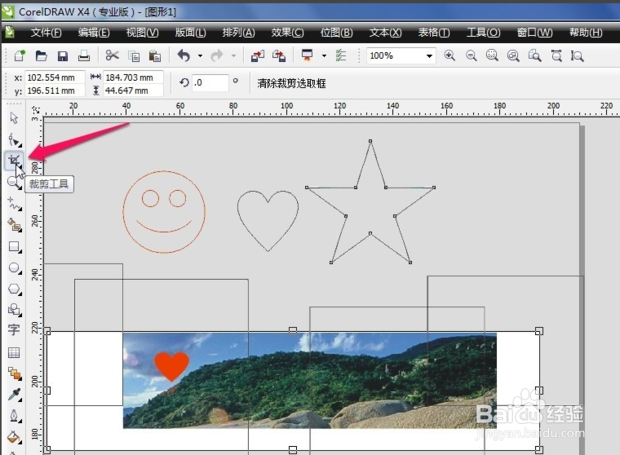Image resolution: width=620 pixels, height=455 pixels.
Task: Click the Application launcher icon
Action: [x=307, y=55]
